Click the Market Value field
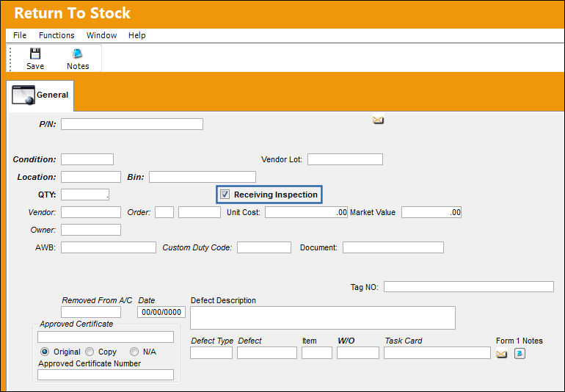The image size is (565, 392). click(431, 212)
